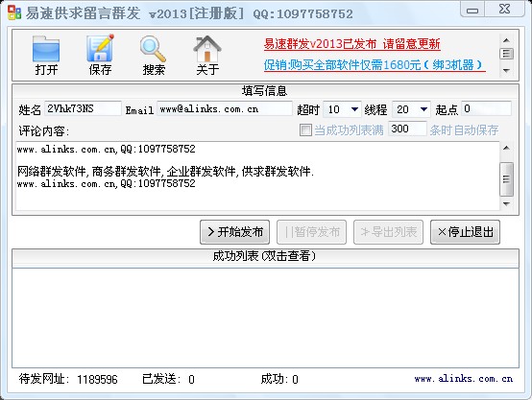Click the 暂停发布 button
This screenshot has height=400, width=532.
pyautogui.click(x=311, y=232)
